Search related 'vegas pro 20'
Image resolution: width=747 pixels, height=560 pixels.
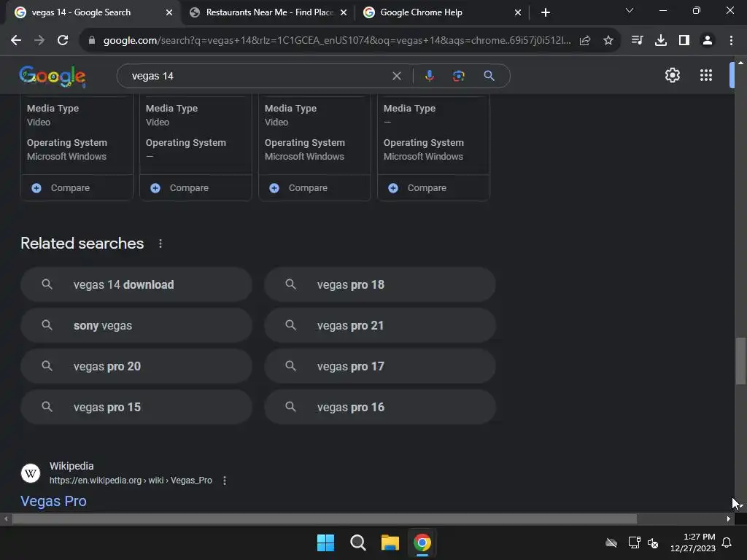pyautogui.click(x=136, y=367)
